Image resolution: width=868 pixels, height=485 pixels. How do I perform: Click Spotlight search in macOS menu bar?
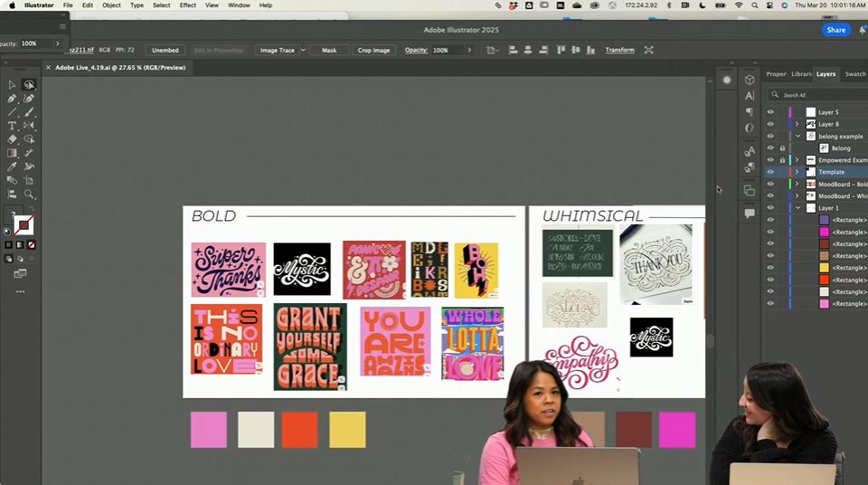tap(754, 5)
